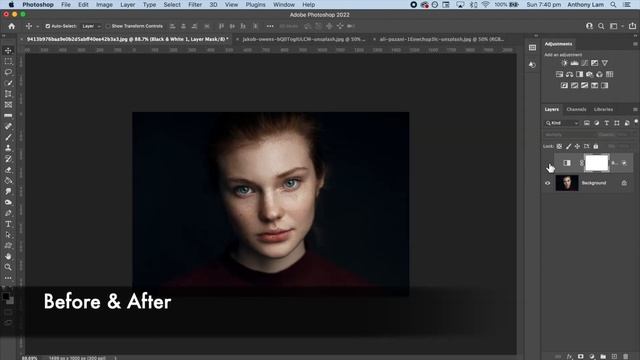Viewport: 640px width, 360px height.
Task: Open the Filter menu
Action: [x=195, y=4]
